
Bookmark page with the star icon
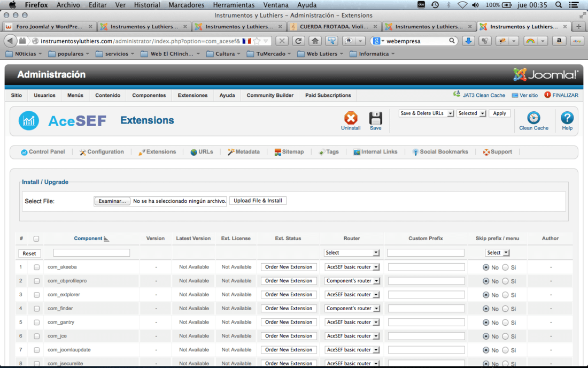pos(257,41)
